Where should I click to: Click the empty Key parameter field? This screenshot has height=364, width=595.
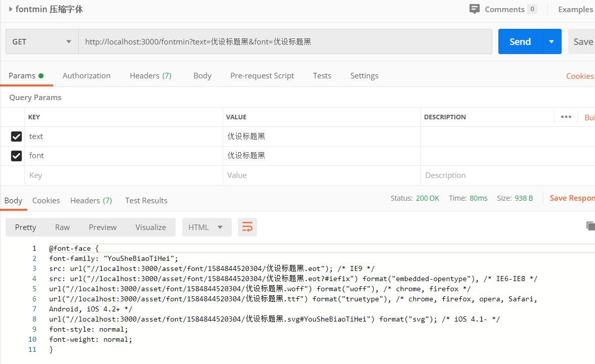(123, 175)
